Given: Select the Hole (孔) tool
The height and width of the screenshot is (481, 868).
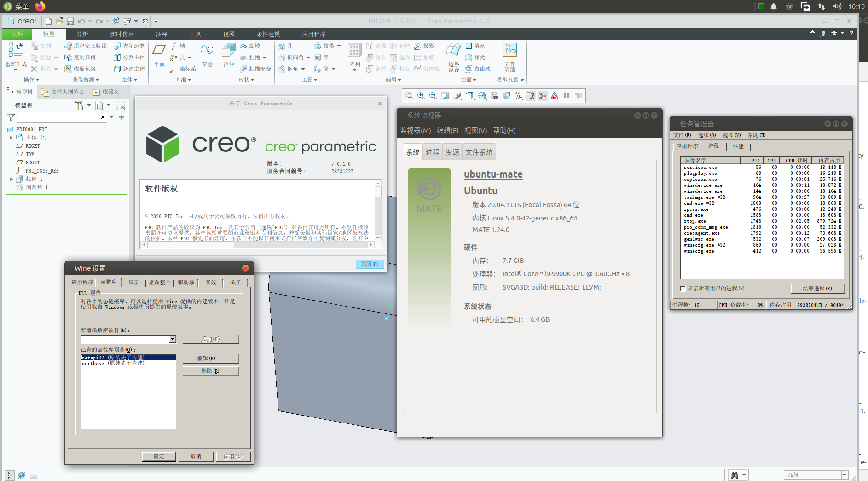Looking at the screenshot, I should click(x=285, y=46).
